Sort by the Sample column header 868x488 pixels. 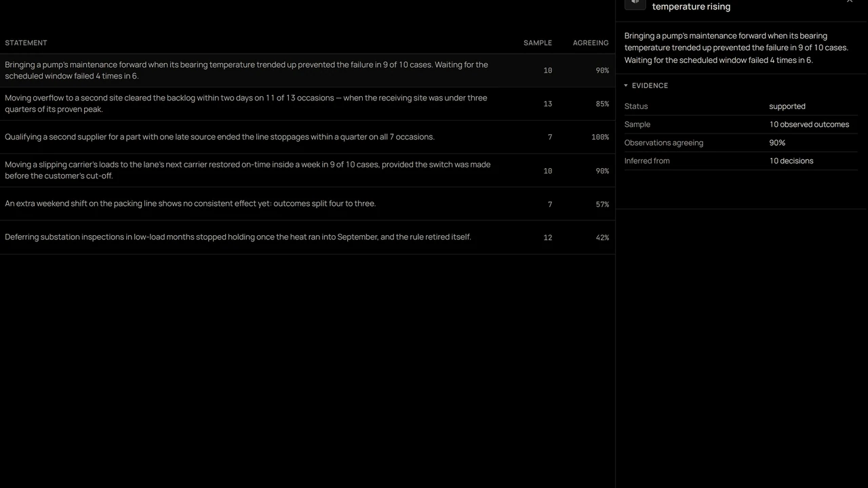point(538,43)
